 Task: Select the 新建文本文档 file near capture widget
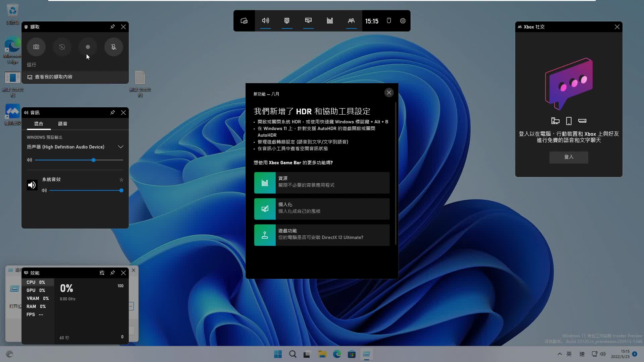140,84
